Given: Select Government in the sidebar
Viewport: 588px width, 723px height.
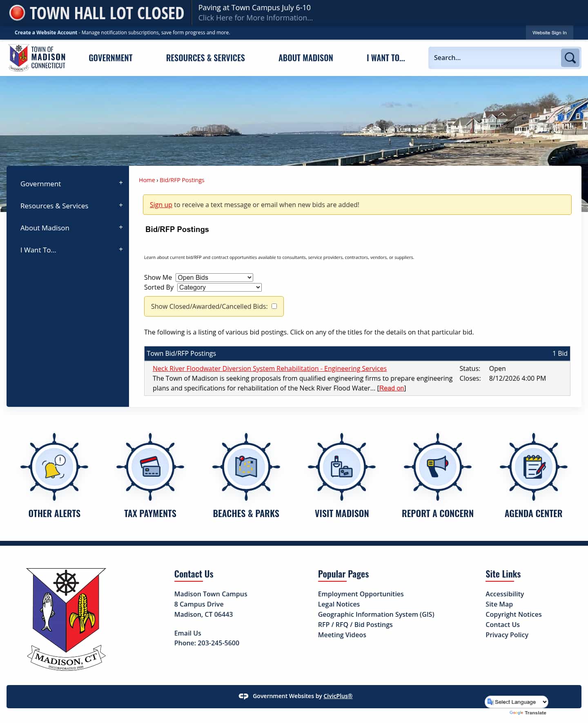Looking at the screenshot, I should pos(41,184).
